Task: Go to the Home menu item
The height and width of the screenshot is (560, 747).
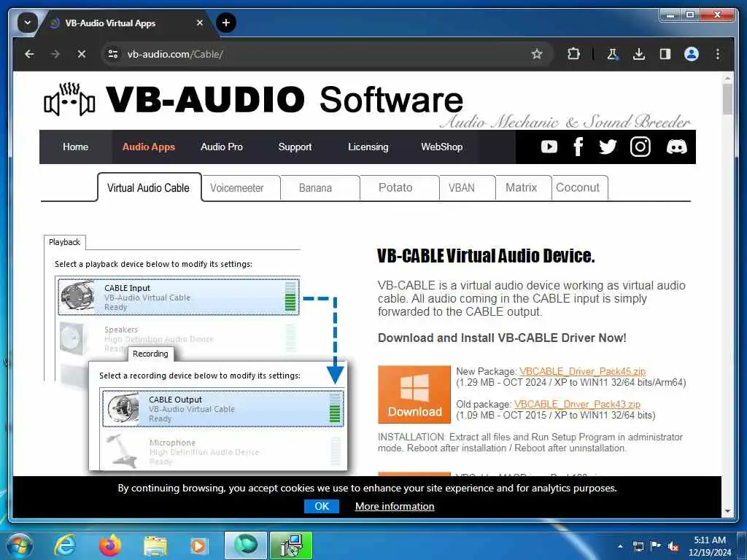Action: click(x=75, y=147)
